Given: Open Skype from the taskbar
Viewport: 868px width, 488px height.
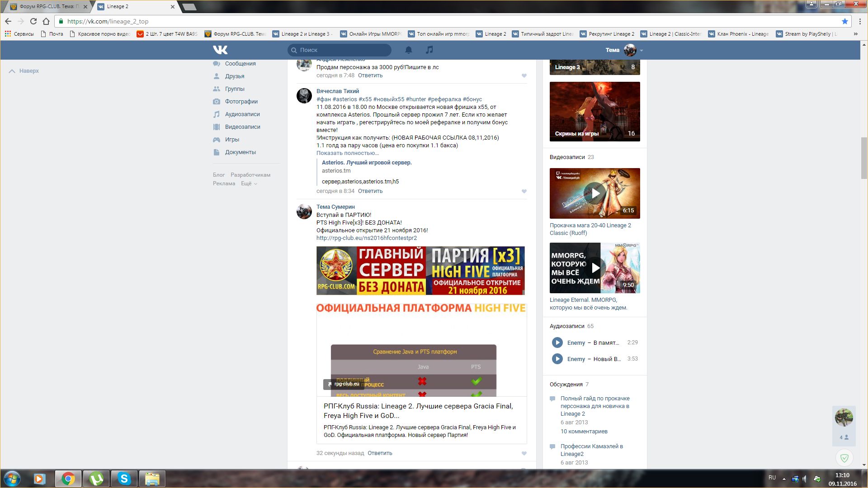Looking at the screenshot, I should click(x=124, y=479).
